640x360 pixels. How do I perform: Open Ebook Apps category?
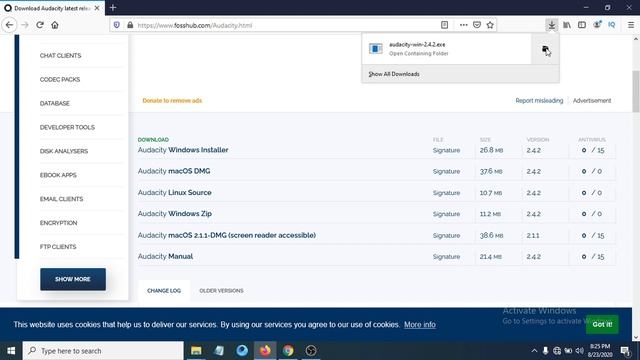coord(58,175)
